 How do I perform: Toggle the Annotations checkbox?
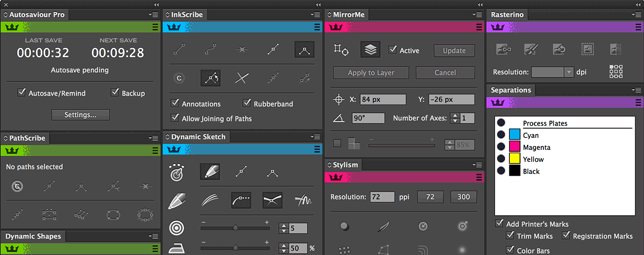[175, 103]
